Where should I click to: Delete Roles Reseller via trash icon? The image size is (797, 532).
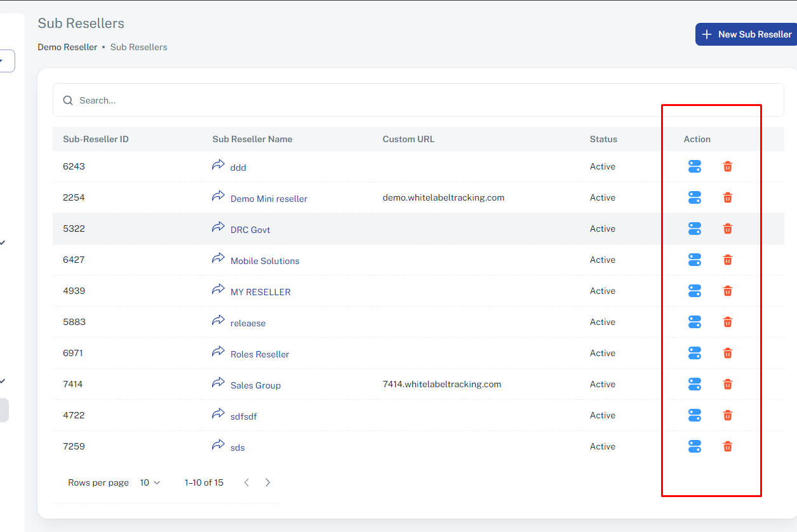click(728, 353)
